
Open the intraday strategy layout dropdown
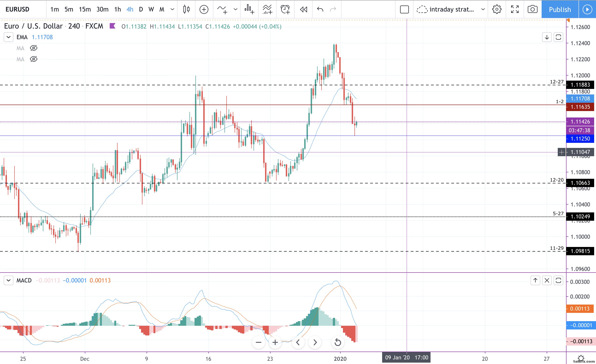coord(483,9)
